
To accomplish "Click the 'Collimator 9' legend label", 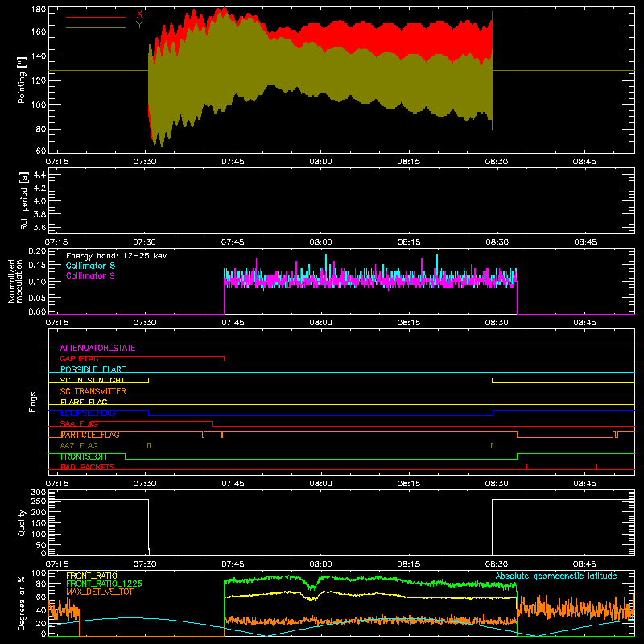I will coord(90,275).
